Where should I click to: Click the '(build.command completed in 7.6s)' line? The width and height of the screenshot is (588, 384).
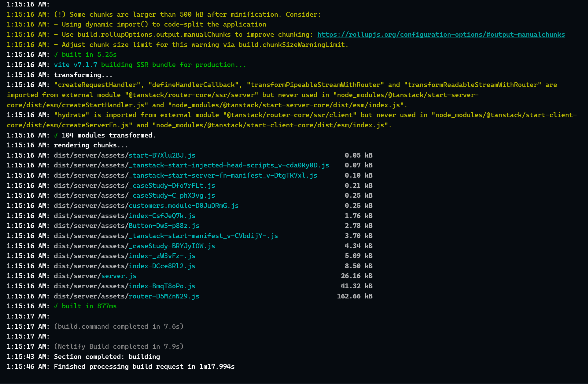coord(119,326)
